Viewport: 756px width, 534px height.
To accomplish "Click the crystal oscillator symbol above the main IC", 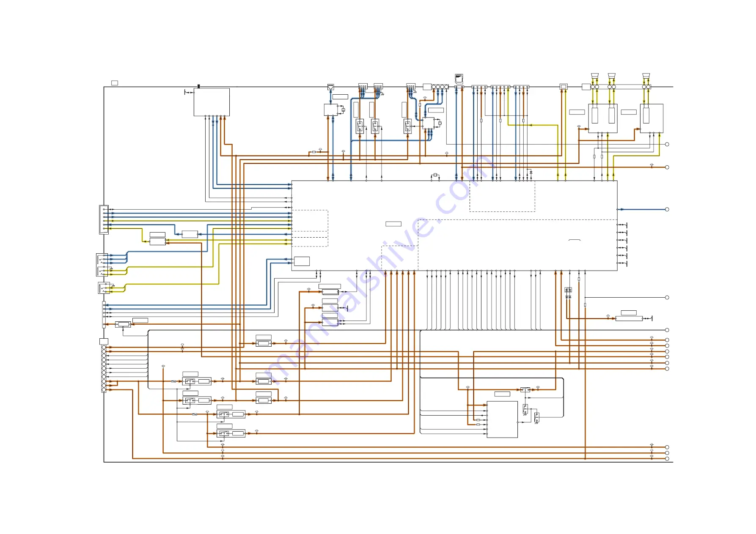I will (435, 175).
